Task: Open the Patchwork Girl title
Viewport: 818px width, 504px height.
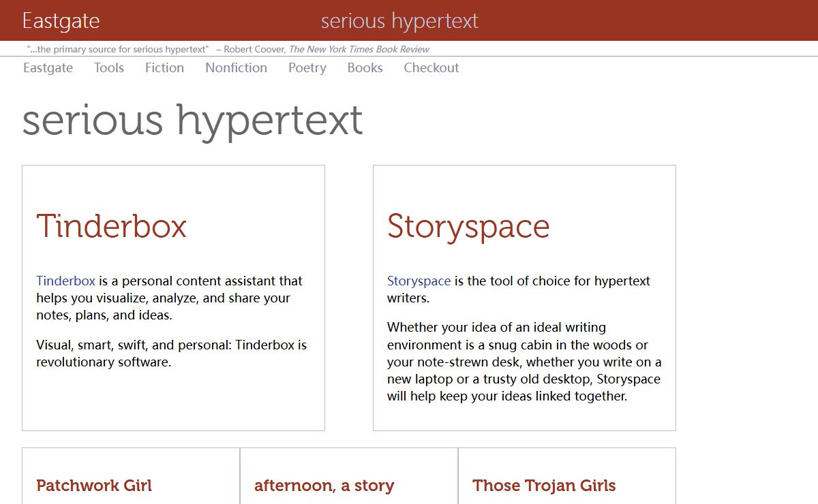Action: (x=94, y=486)
